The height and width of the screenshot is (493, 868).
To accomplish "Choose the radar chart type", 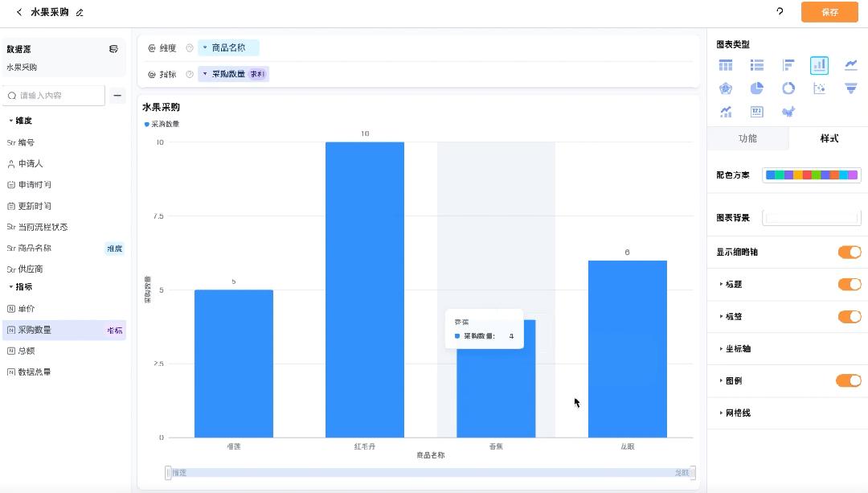I will (726, 88).
